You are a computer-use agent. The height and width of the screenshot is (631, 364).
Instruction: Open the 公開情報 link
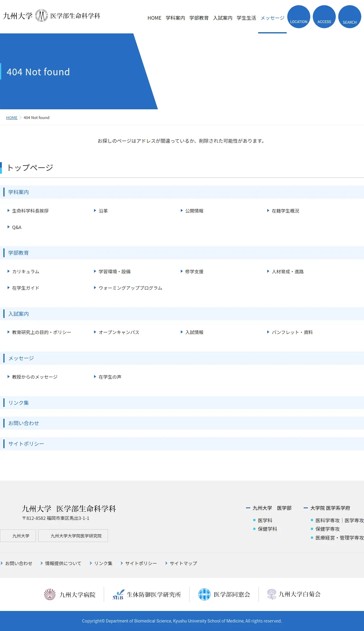194,211
